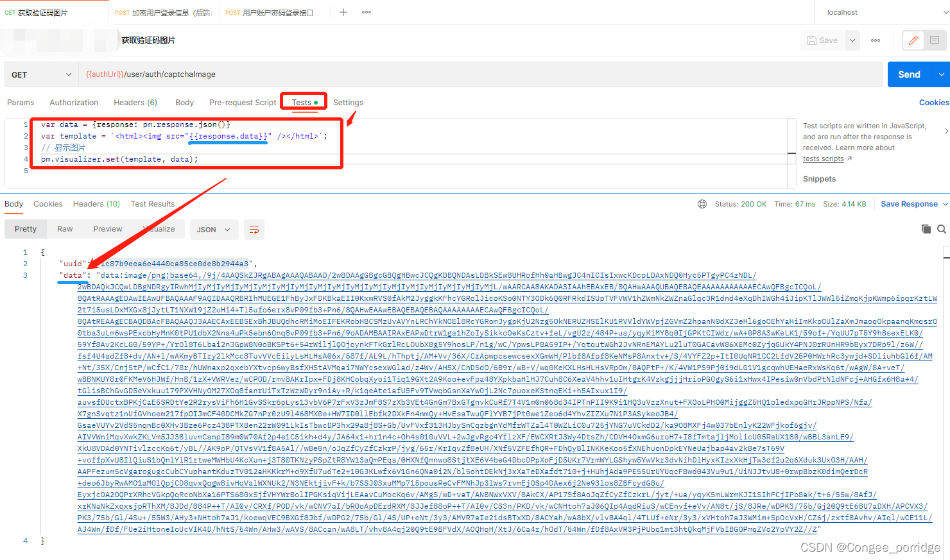Open the Test Results tab
The width and height of the screenshot is (950, 560).
coord(153,204)
